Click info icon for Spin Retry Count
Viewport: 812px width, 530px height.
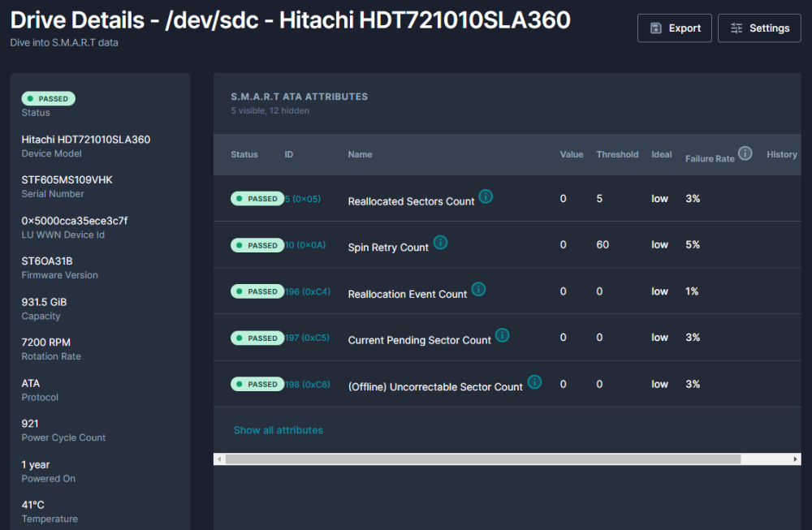click(440, 242)
